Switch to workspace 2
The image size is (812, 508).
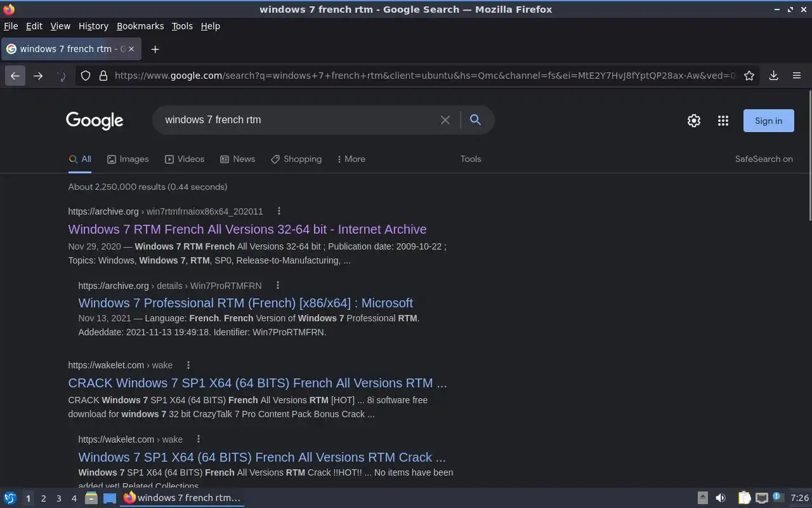pos(43,498)
